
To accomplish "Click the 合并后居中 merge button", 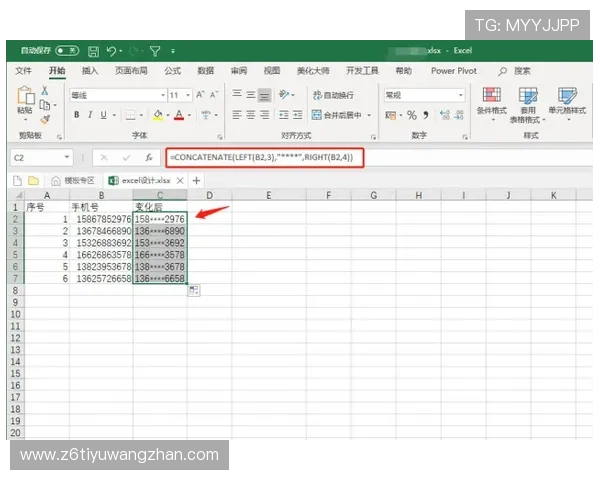I will coord(337,115).
